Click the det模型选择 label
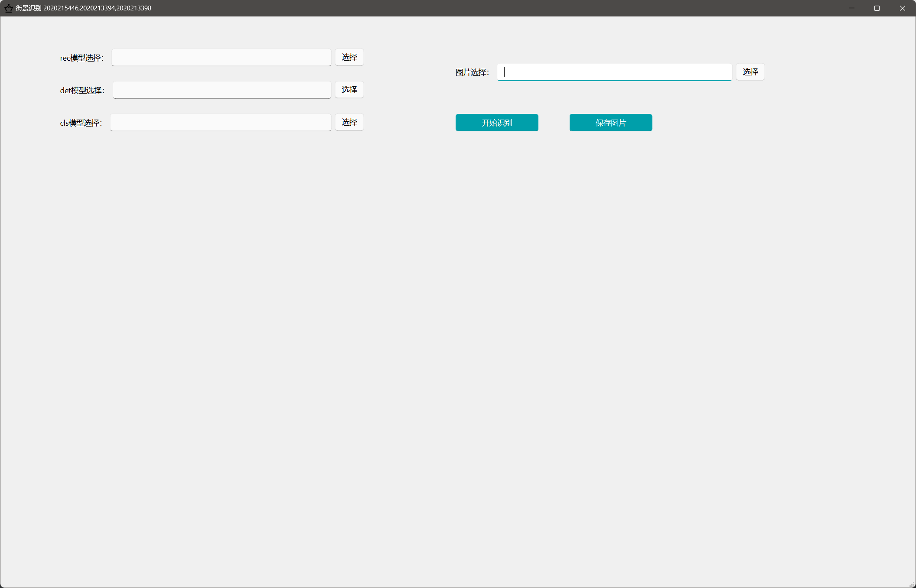The image size is (916, 588). tap(82, 91)
